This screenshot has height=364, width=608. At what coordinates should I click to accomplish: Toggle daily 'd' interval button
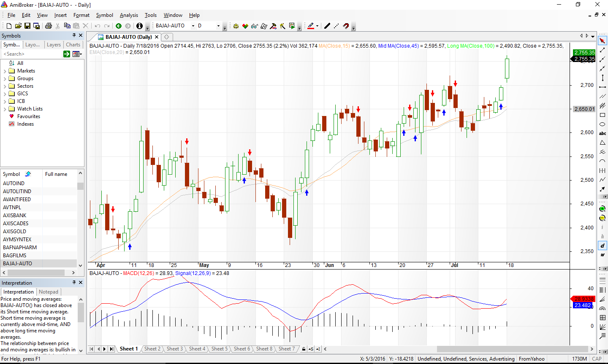[x=603, y=245]
